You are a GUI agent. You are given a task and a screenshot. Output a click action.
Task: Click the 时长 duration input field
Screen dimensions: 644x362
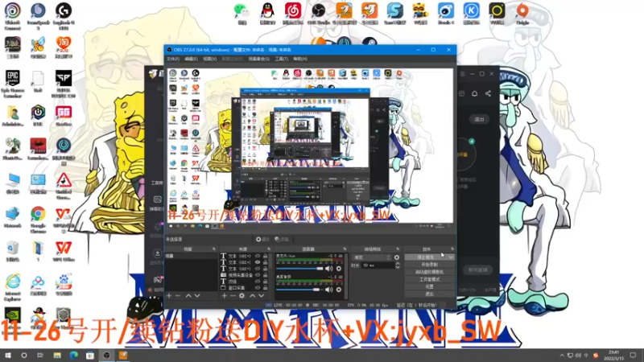[x=378, y=265]
